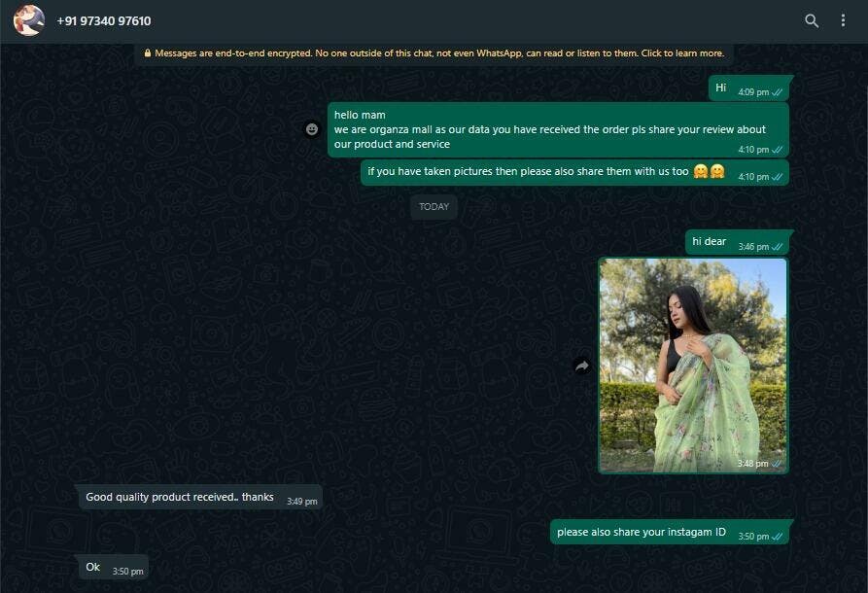Click the lock icon in encryption banner
Screen dimensions: 868x593
click(x=148, y=53)
